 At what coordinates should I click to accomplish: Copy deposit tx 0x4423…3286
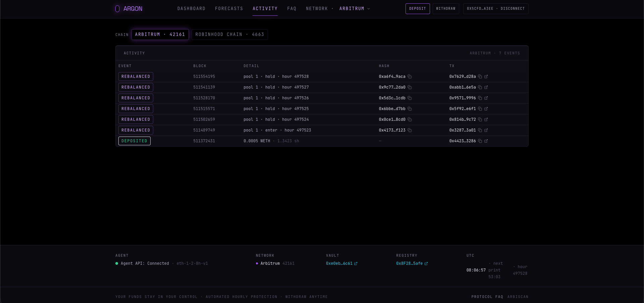[480, 141]
